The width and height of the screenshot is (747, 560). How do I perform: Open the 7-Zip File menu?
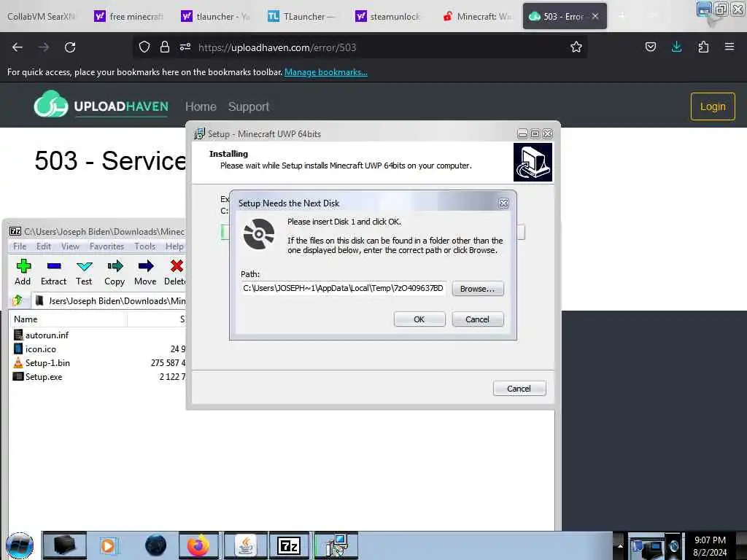click(x=20, y=246)
